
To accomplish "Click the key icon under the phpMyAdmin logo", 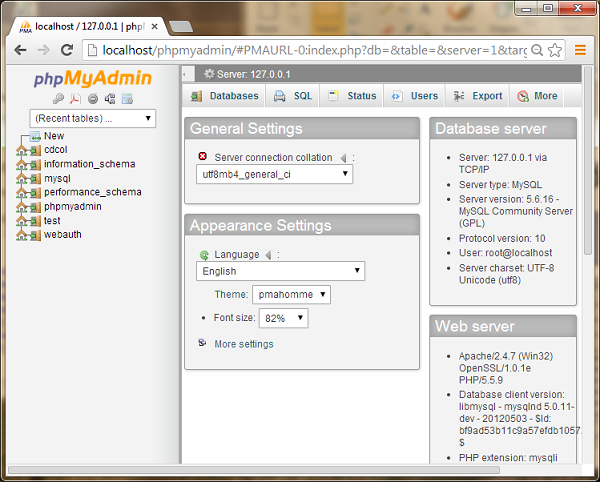I will pos(58,99).
